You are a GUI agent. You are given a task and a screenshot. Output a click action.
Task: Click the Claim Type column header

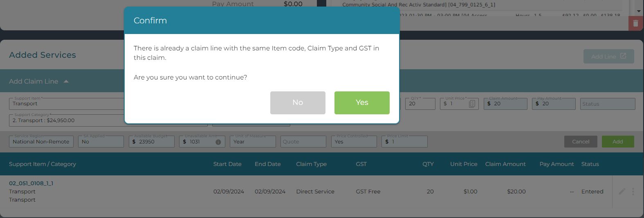coord(311,164)
